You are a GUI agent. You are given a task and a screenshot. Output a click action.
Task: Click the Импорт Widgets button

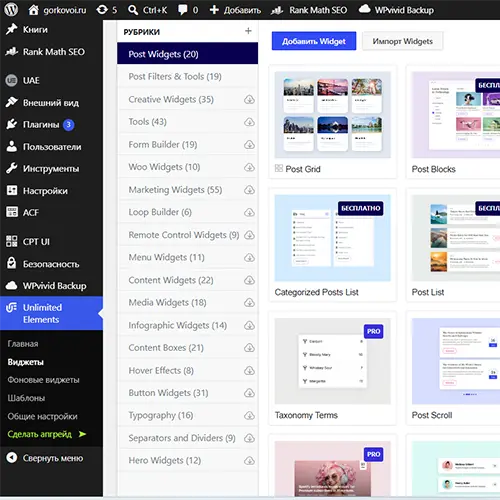click(402, 41)
